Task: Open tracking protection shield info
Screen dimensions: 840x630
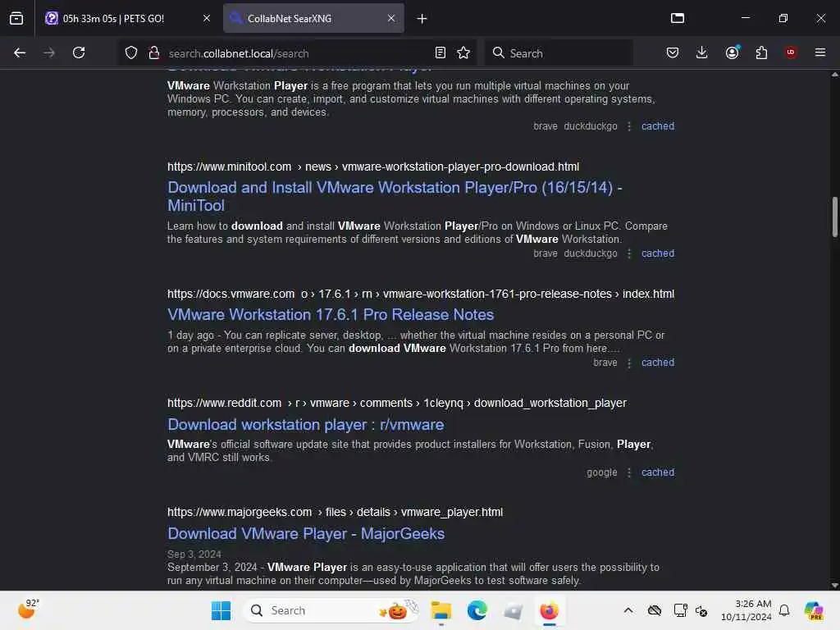Action: pyautogui.click(x=131, y=52)
